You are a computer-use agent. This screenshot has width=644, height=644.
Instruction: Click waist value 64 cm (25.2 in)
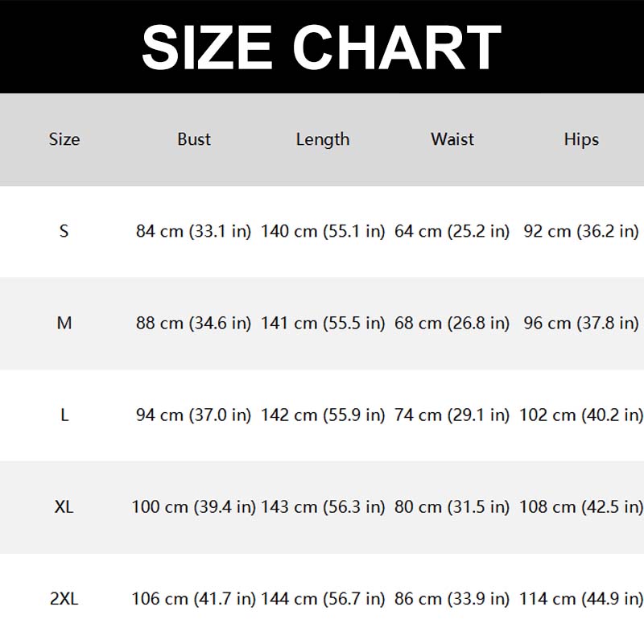[x=452, y=232]
